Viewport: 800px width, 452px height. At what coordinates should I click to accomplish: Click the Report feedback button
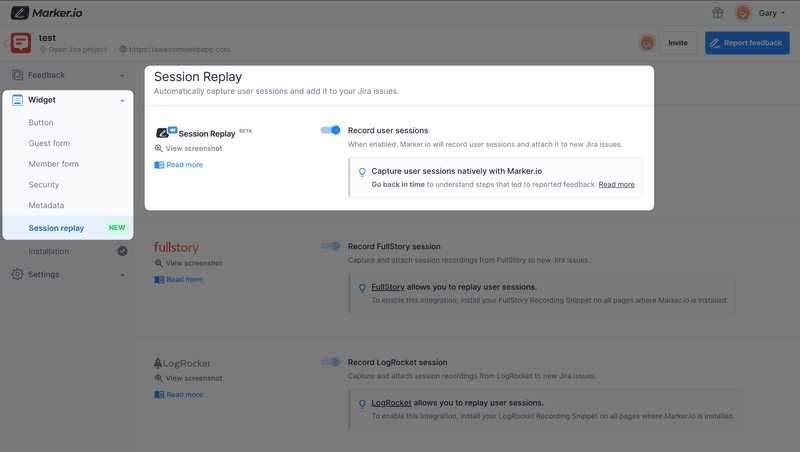746,43
